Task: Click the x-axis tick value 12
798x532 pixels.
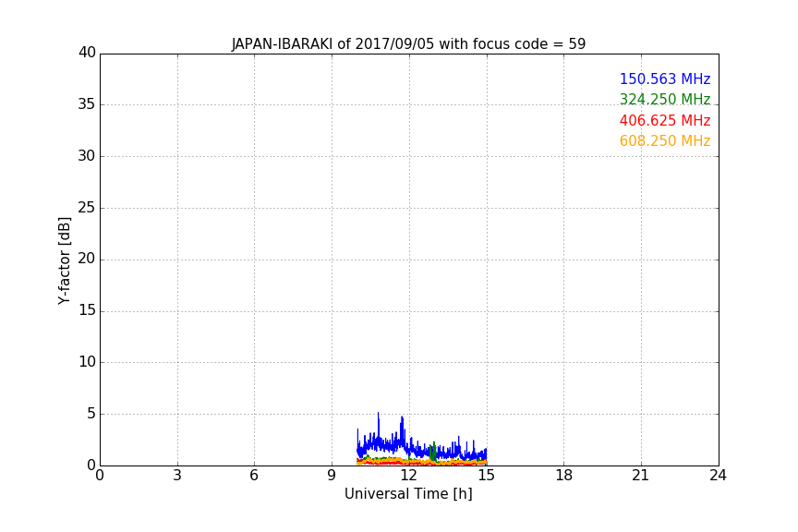Action: click(408, 476)
